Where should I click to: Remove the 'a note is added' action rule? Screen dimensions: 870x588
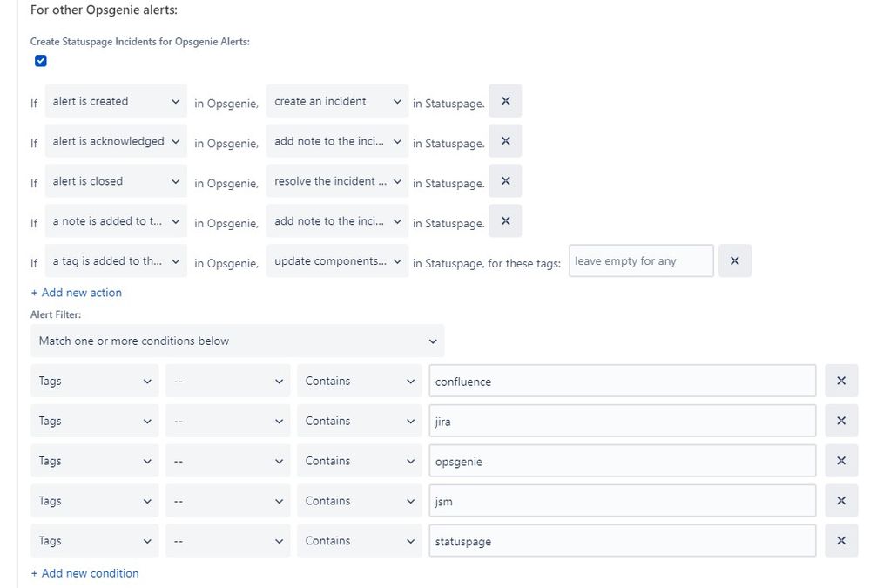point(505,221)
